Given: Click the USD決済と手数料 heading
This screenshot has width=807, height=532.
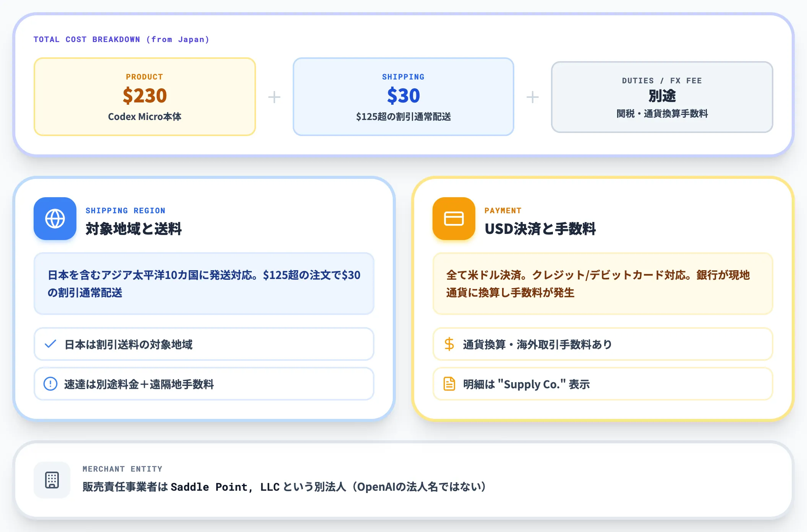Looking at the screenshot, I should tap(540, 229).
